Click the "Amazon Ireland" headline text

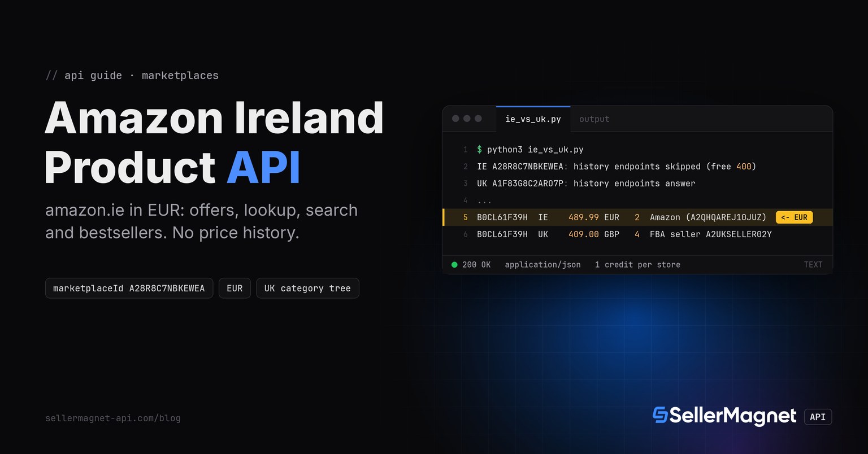pos(214,118)
